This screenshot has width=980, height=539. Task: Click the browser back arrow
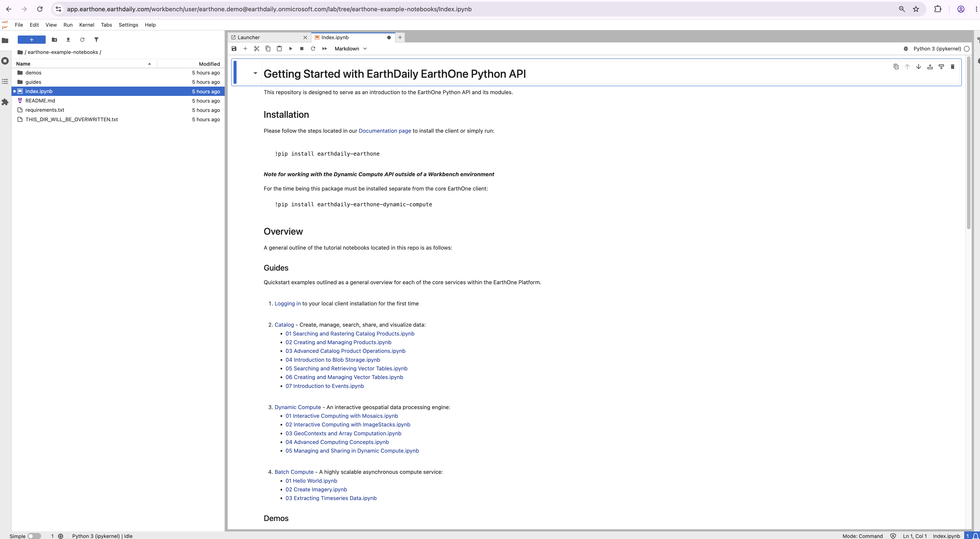(9, 9)
